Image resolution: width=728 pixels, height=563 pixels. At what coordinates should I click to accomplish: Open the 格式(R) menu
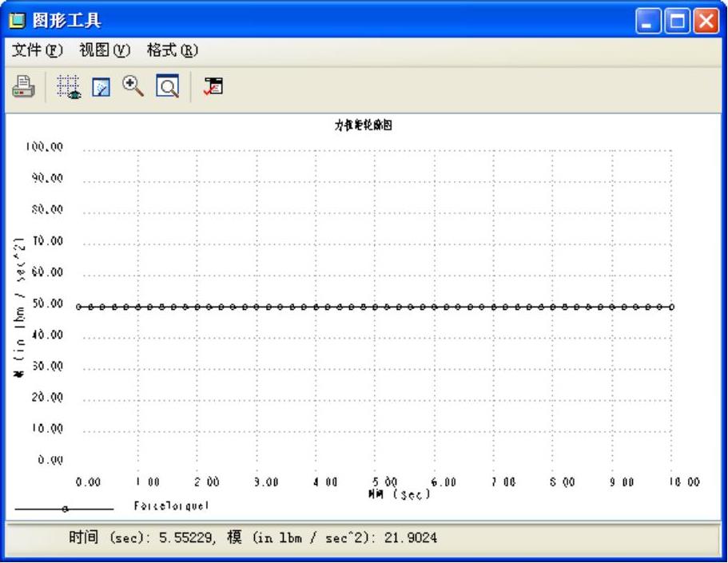click(173, 50)
